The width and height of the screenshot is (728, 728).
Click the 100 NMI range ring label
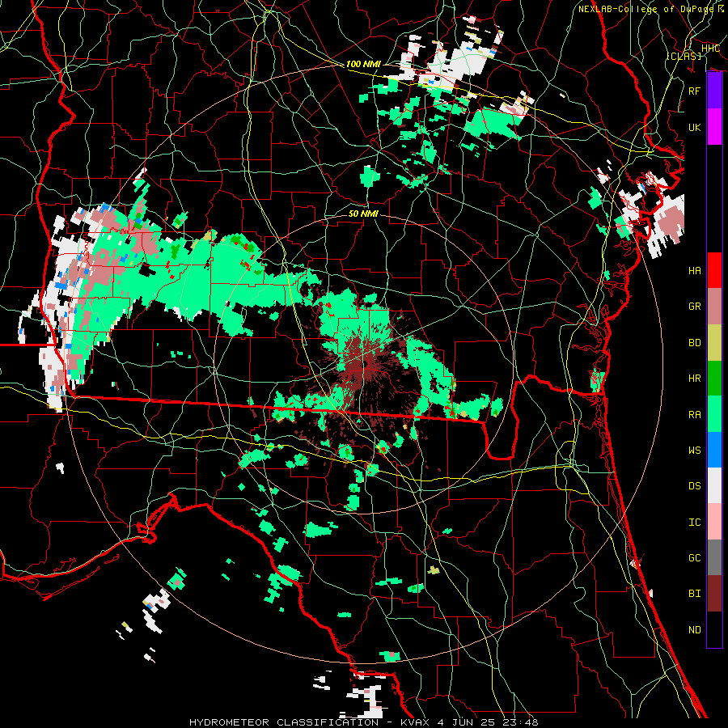coord(362,64)
